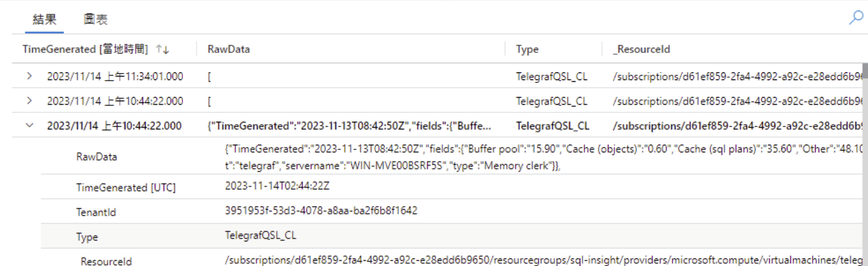Expand the first 上午10:44:22.000 row
The image size is (868, 266).
tap(29, 101)
